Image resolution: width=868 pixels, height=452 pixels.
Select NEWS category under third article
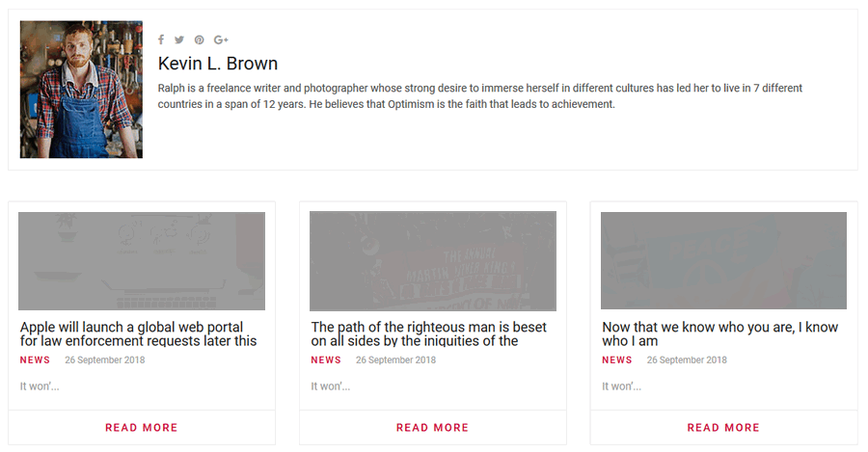click(x=617, y=360)
